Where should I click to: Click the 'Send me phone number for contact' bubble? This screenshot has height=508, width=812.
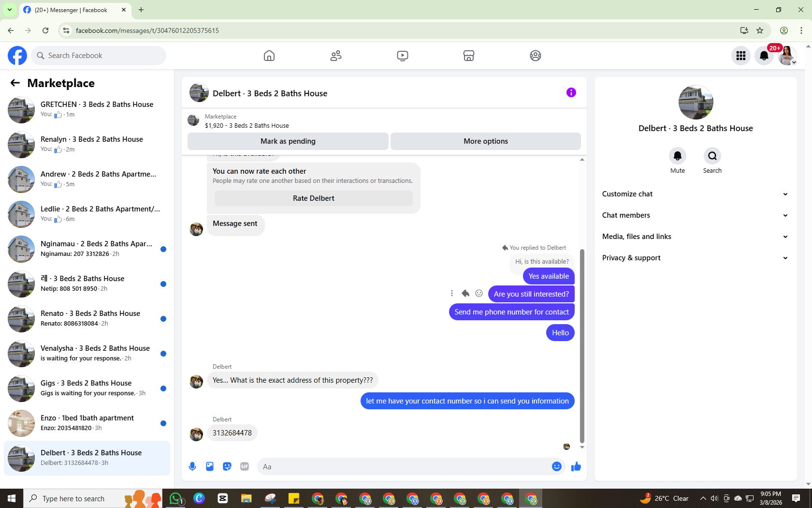512,312
